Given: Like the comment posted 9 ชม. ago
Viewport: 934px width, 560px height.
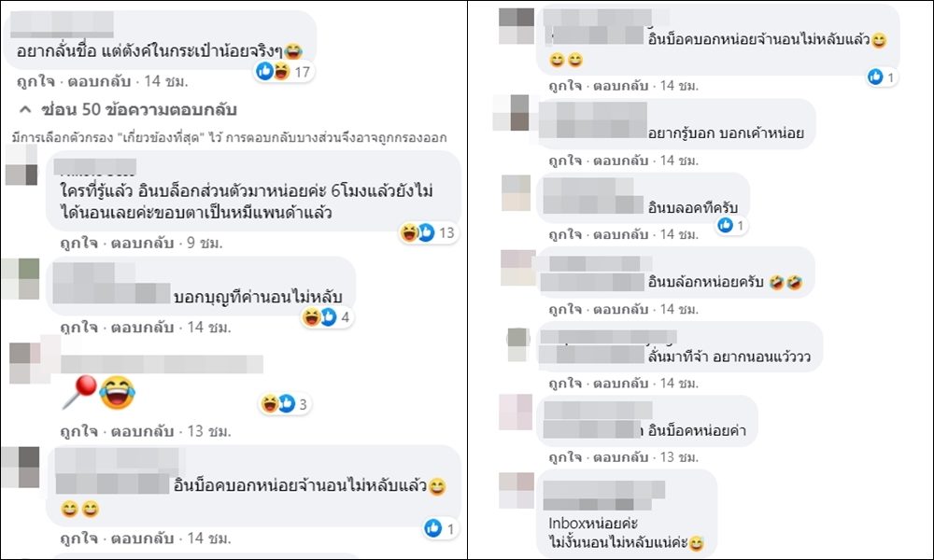Looking at the screenshot, I should [x=78, y=244].
